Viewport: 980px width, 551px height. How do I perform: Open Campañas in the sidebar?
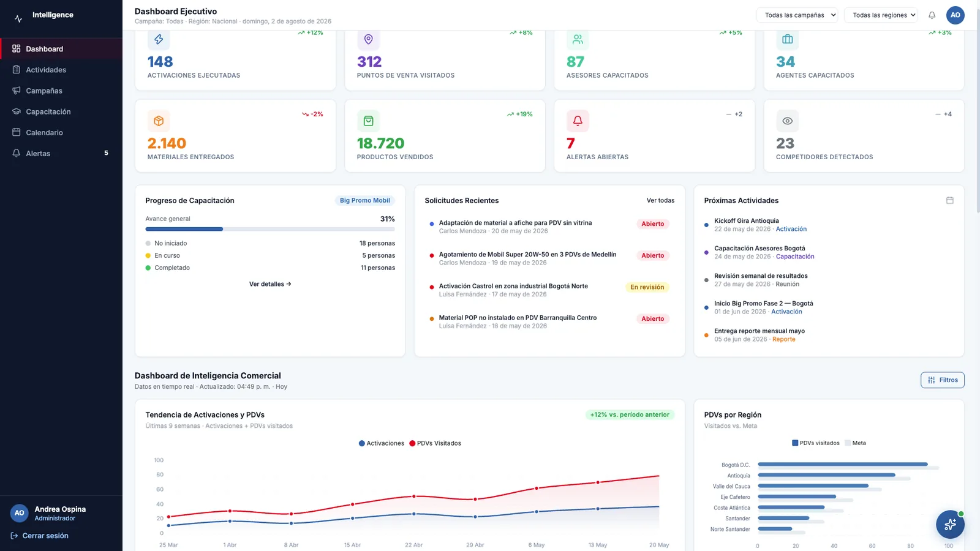coord(61,91)
